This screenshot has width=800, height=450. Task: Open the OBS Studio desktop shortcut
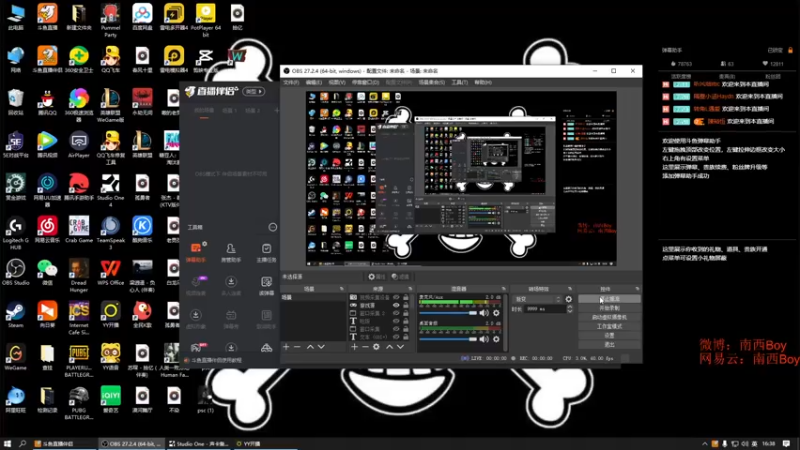coord(15,272)
